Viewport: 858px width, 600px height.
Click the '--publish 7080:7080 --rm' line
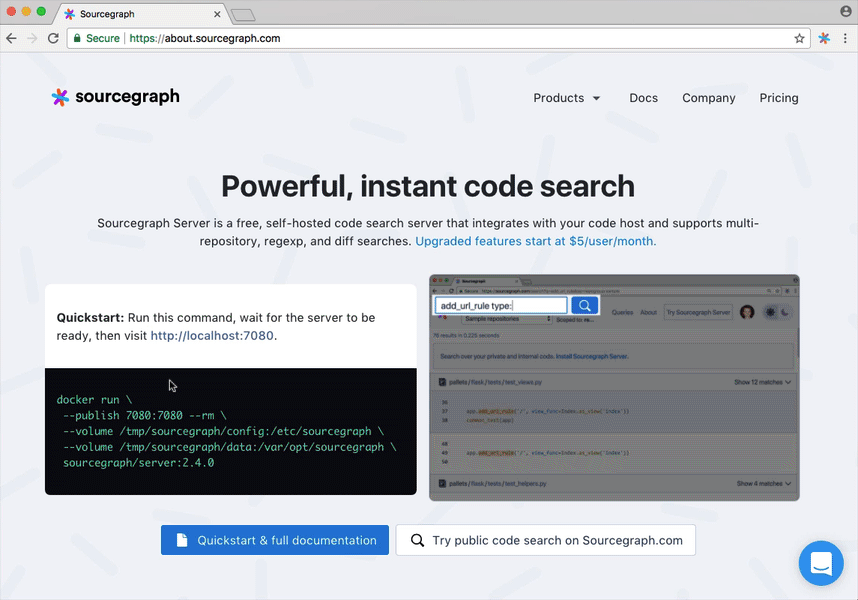(144, 416)
